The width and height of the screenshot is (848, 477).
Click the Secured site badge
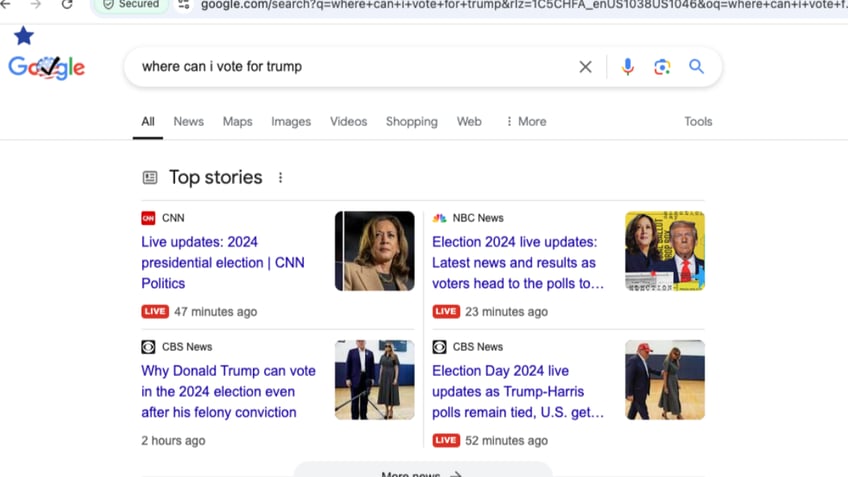click(x=131, y=5)
